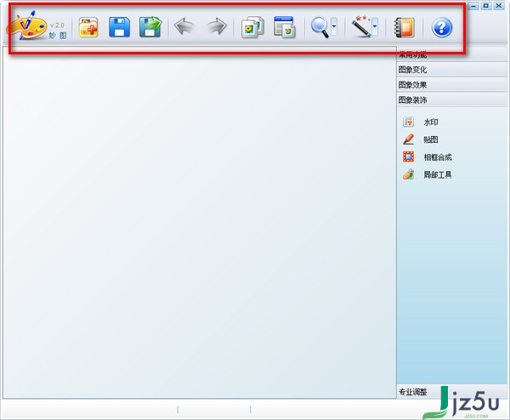Maximize the application window
510x420 pixels.
[486, 6]
